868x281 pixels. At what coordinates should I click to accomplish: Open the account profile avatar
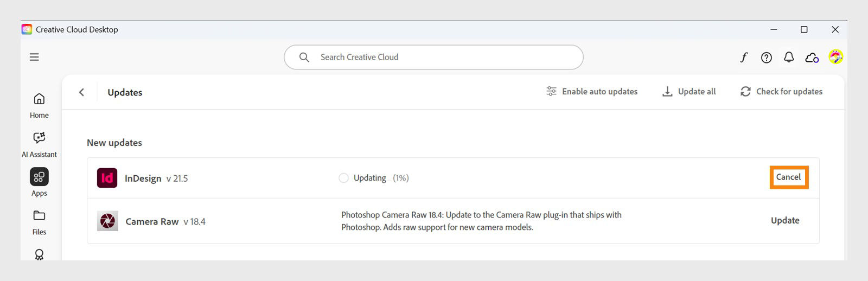835,56
